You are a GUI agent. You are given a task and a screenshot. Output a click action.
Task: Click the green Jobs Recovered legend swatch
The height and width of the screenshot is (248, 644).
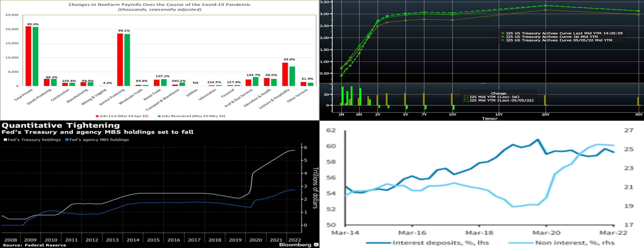159,116
